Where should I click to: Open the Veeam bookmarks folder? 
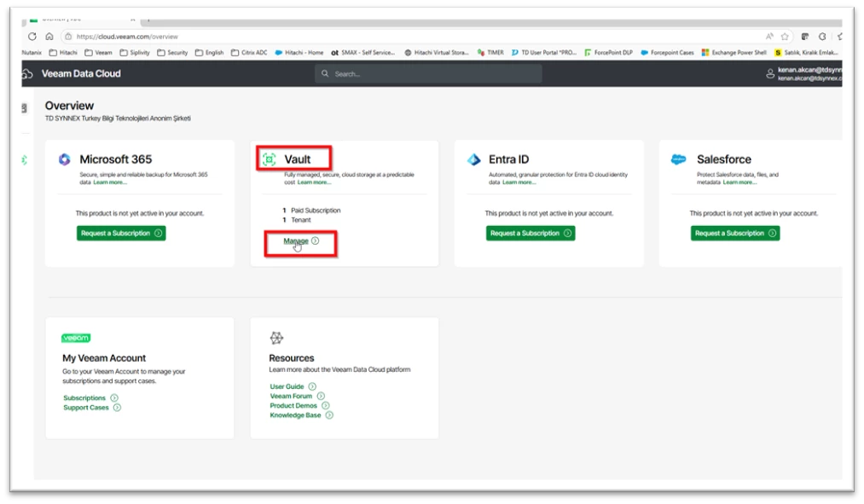pos(98,52)
